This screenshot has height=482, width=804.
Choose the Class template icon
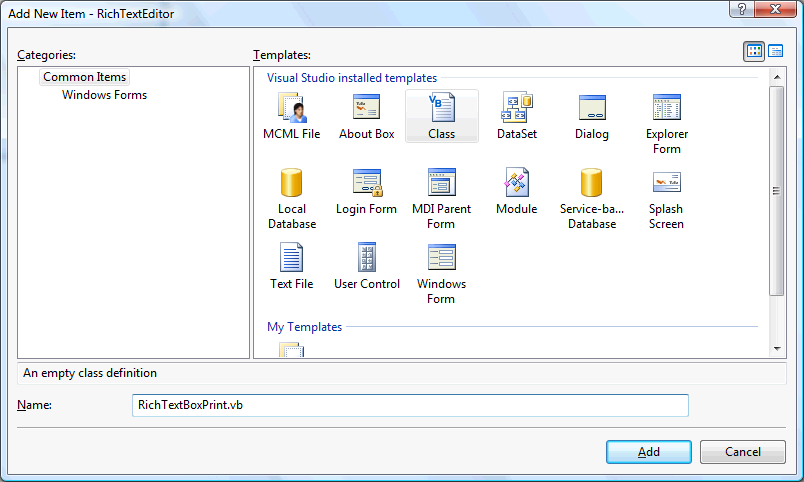click(441, 116)
